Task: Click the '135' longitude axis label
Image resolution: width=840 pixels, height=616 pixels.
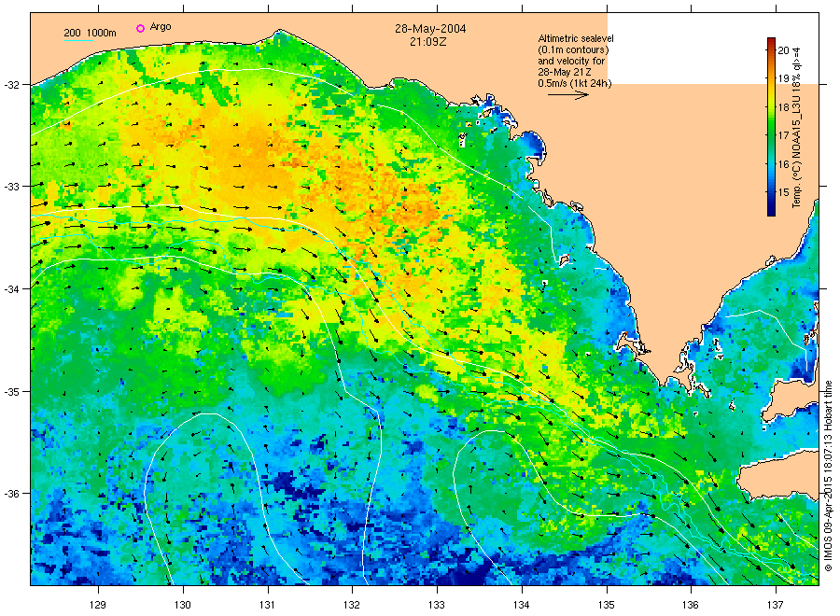Action: 607,605
